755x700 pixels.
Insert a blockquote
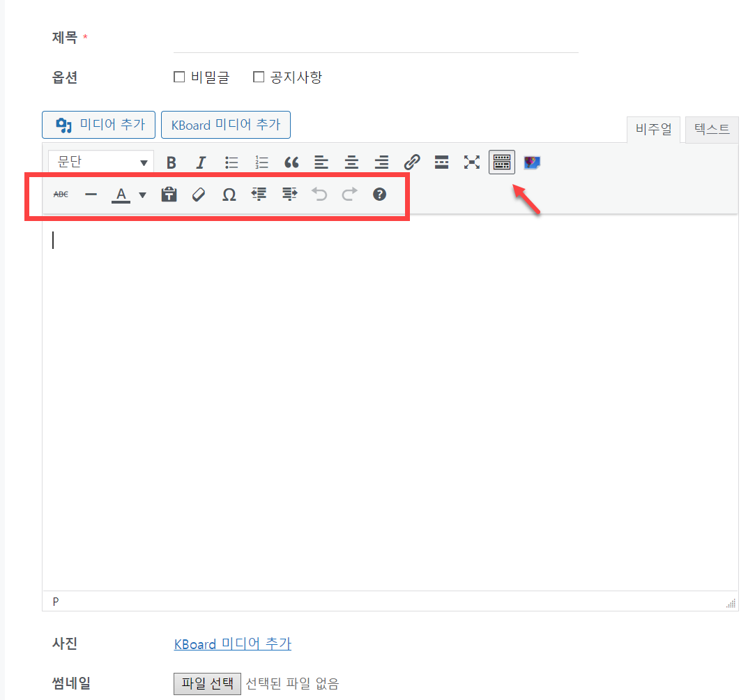coord(291,162)
